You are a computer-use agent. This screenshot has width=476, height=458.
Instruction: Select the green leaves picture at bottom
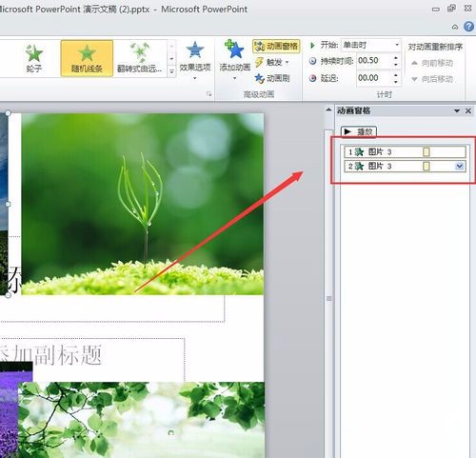click(141, 420)
